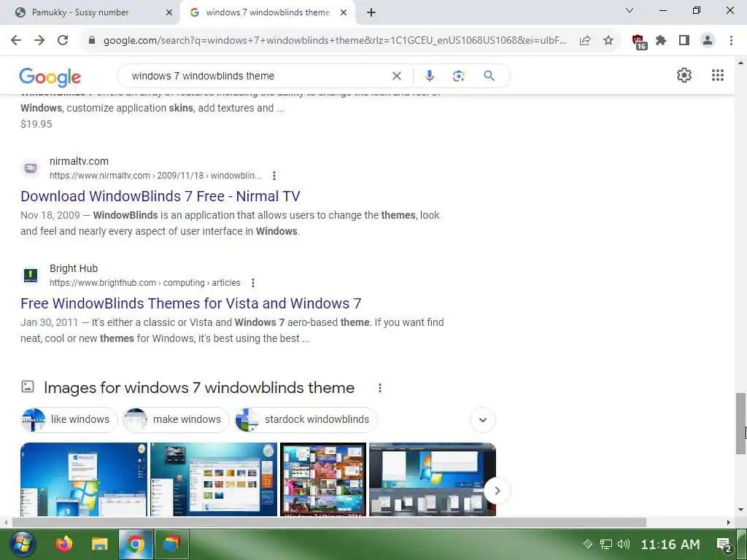This screenshot has height=560, width=747.
Task: Open the nirmaltv.com URL breadcrumb
Action: pyautogui.click(x=155, y=176)
